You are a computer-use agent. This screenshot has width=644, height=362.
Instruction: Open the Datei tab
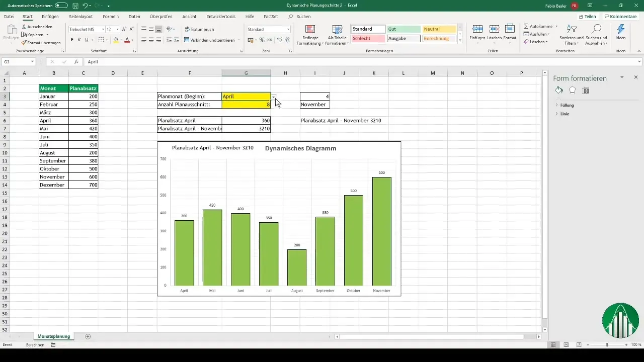tap(9, 17)
